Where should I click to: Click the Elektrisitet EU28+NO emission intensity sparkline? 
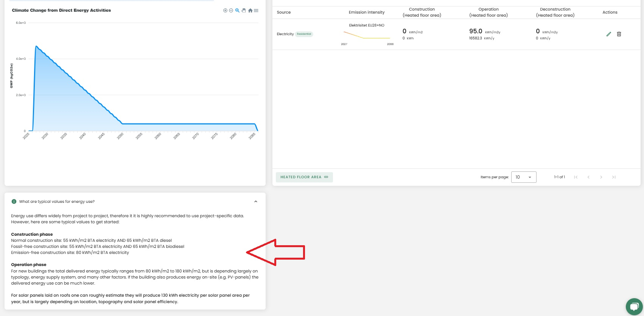(366, 35)
